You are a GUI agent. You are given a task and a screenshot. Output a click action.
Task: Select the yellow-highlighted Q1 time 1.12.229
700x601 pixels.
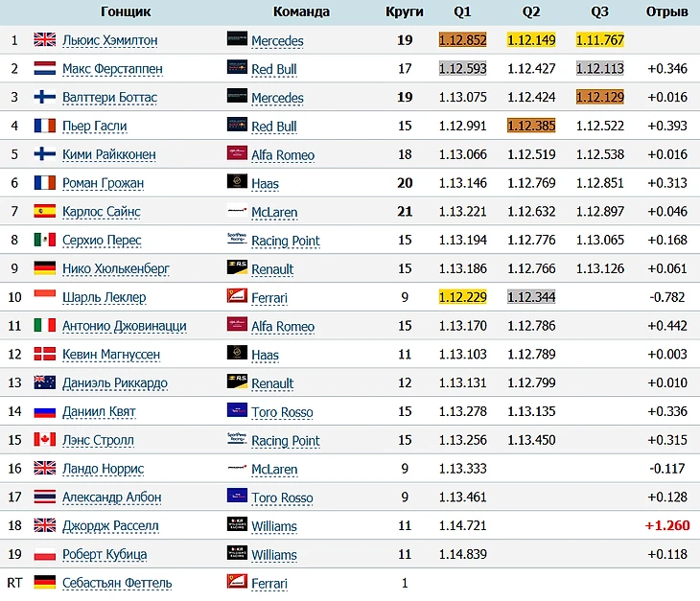click(462, 297)
